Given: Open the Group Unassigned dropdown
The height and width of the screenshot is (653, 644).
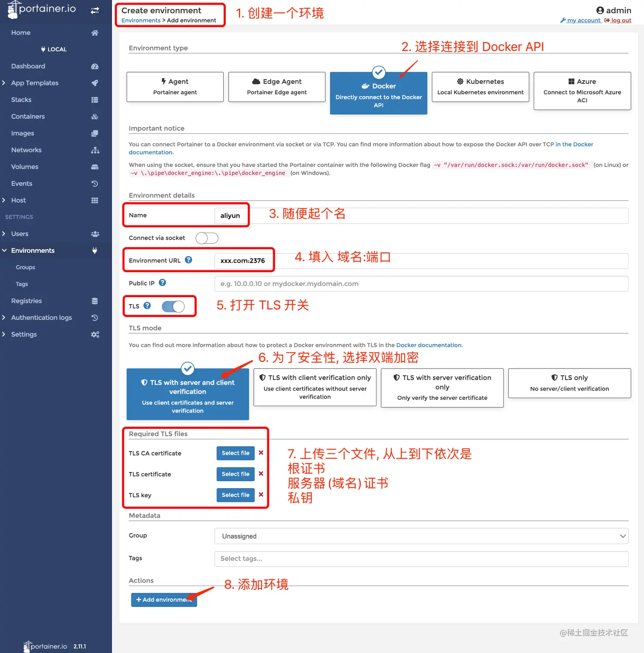Looking at the screenshot, I should (422, 536).
